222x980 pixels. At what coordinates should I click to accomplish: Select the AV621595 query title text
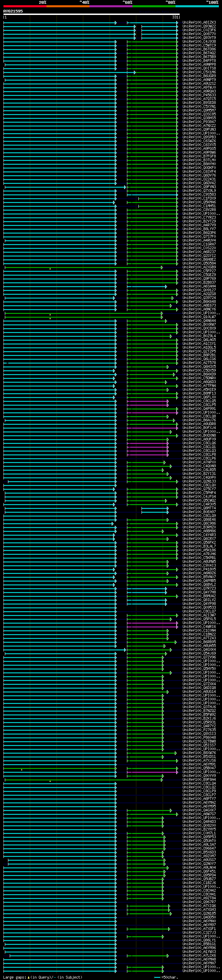coord(13,11)
